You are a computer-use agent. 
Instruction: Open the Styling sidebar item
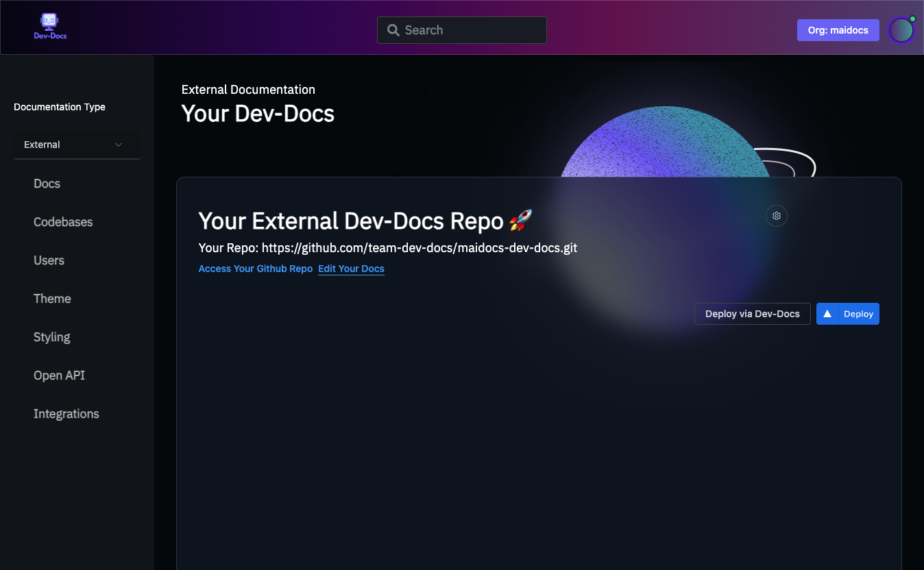(x=52, y=337)
